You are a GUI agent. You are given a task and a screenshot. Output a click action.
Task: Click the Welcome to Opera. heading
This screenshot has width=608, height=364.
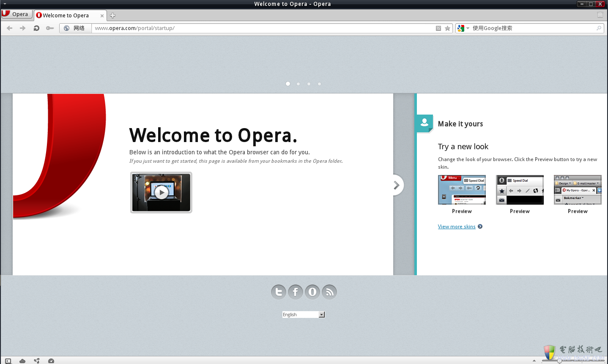[213, 135]
